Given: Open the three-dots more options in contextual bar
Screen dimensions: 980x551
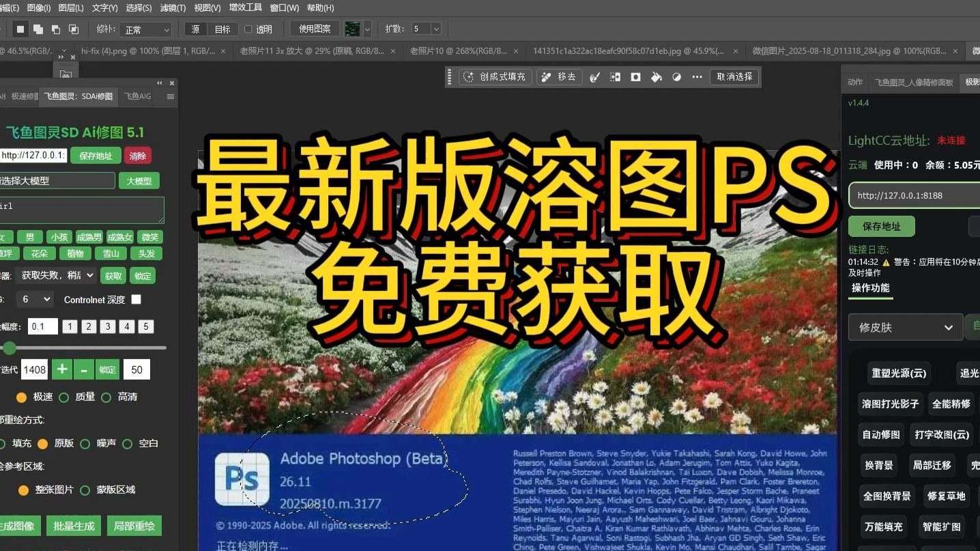Looking at the screenshot, I should pos(697,77).
